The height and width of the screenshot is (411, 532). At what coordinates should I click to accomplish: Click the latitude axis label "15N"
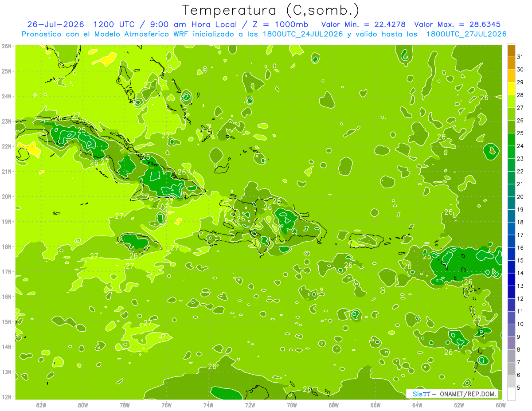click(7, 321)
